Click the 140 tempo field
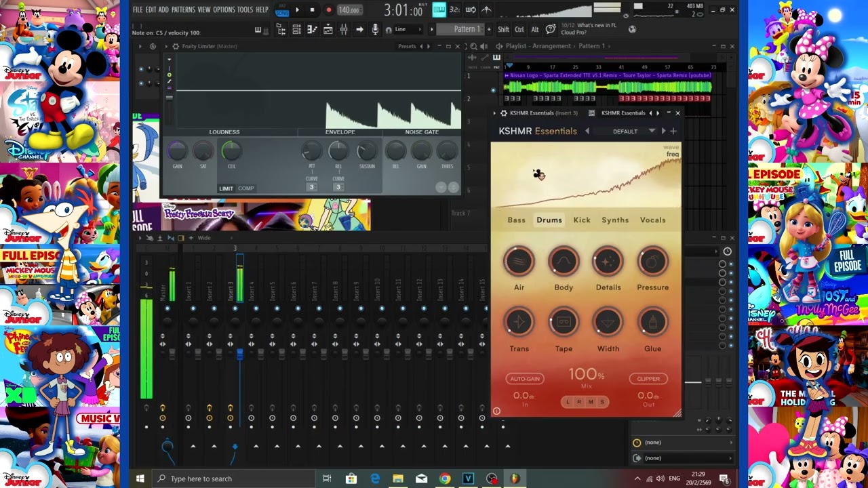This screenshot has width=868, height=488. point(349,9)
